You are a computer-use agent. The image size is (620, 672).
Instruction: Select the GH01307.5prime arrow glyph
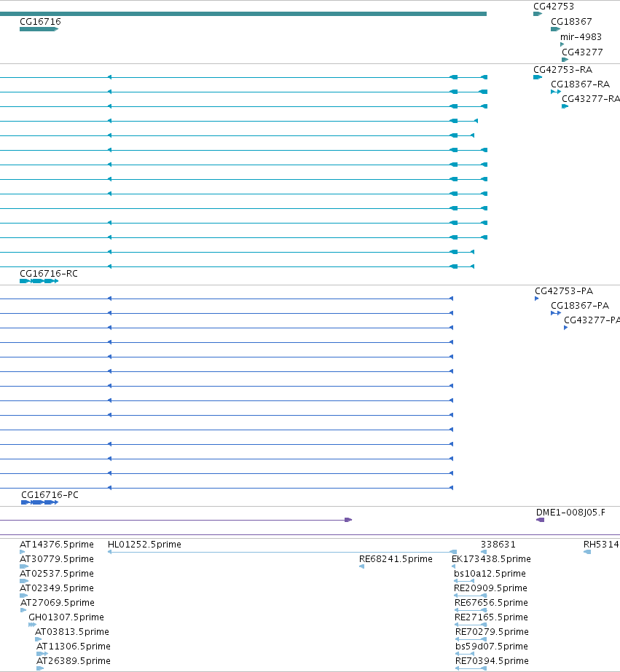point(32,625)
